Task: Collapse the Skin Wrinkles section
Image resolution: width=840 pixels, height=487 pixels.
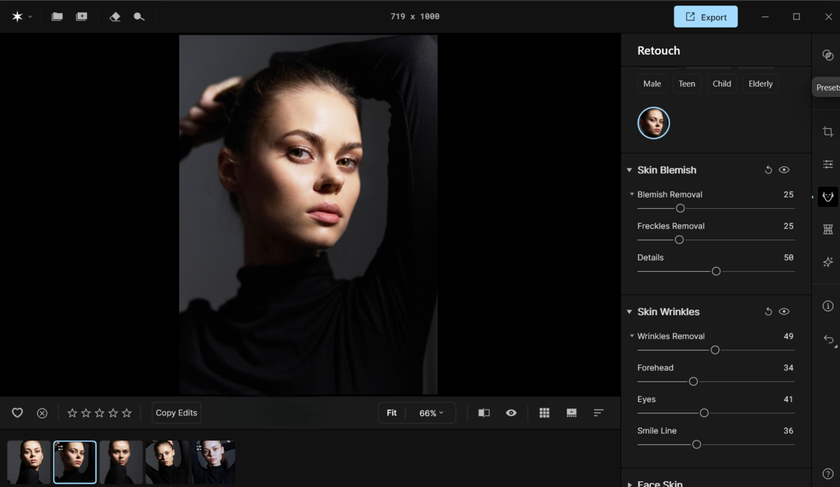Action: pyautogui.click(x=629, y=311)
